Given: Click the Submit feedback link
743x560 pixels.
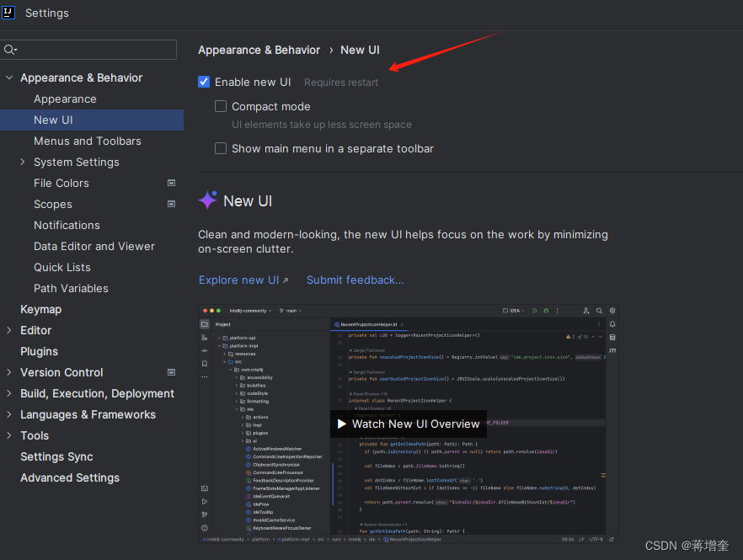Looking at the screenshot, I should (355, 280).
